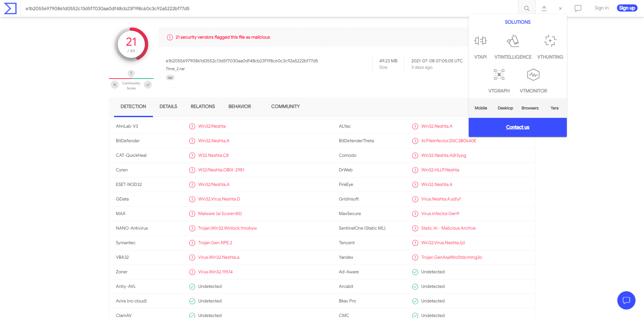Viewport: 644px width, 318px height.
Task: Open the notifications comment icon in header
Action: pos(578,8)
